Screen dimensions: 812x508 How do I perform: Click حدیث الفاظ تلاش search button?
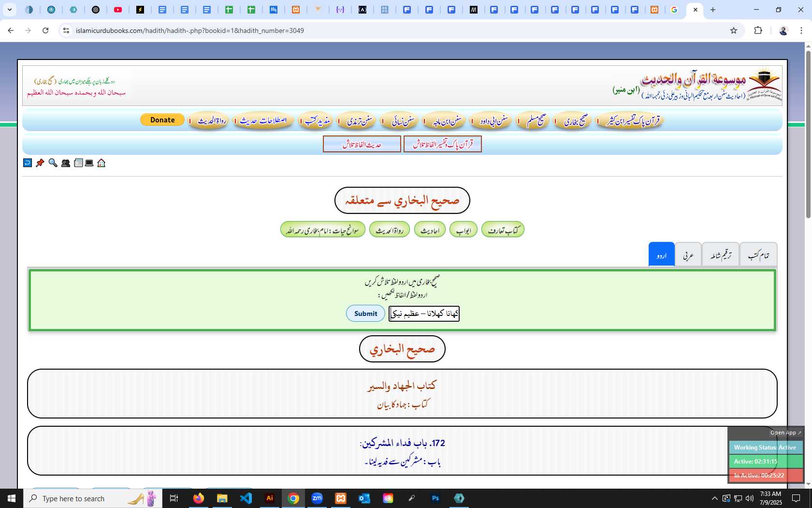point(362,144)
